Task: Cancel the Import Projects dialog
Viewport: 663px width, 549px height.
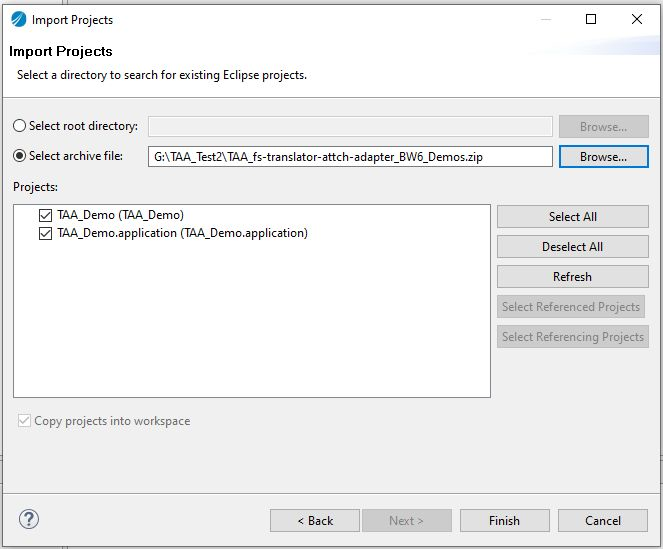Action: [603, 521]
